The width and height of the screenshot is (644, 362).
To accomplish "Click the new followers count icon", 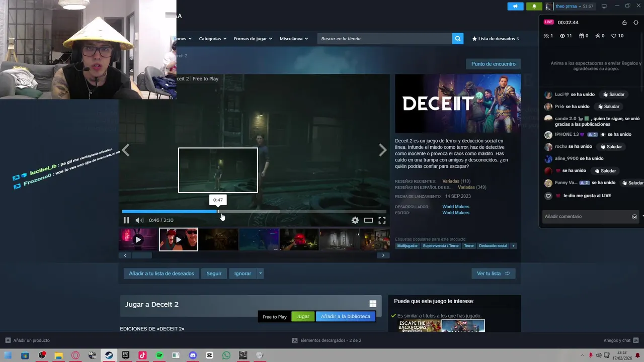I will (x=598, y=36).
